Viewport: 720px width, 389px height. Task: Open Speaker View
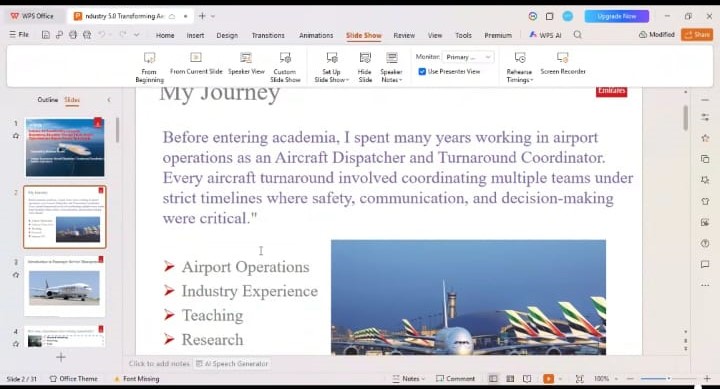pyautogui.click(x=246, y=63)
